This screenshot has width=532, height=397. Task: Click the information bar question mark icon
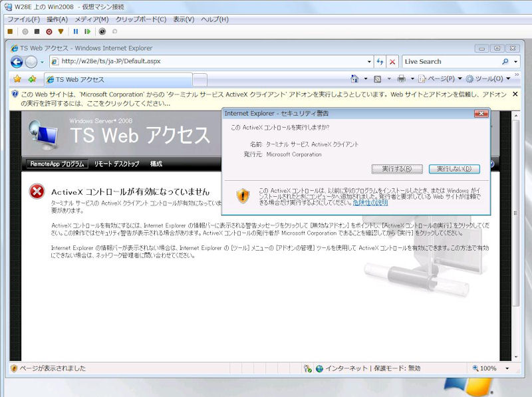click(15, 94)
